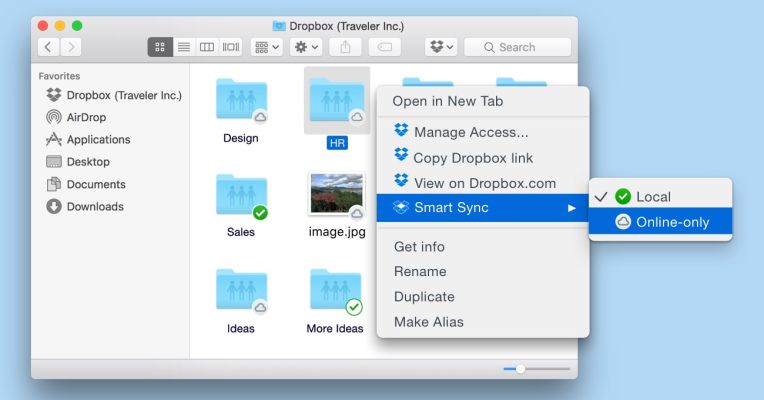Click the image.jpg file name
This screenshot has height=400, width=764.
coord(337,232)
